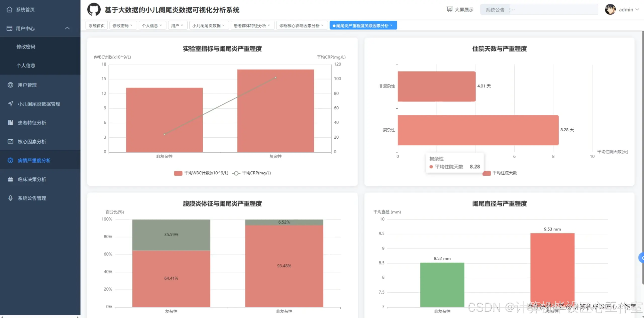
Task: Close the 小儿阑尾炎数据 tab
Action: pos(223,25)
